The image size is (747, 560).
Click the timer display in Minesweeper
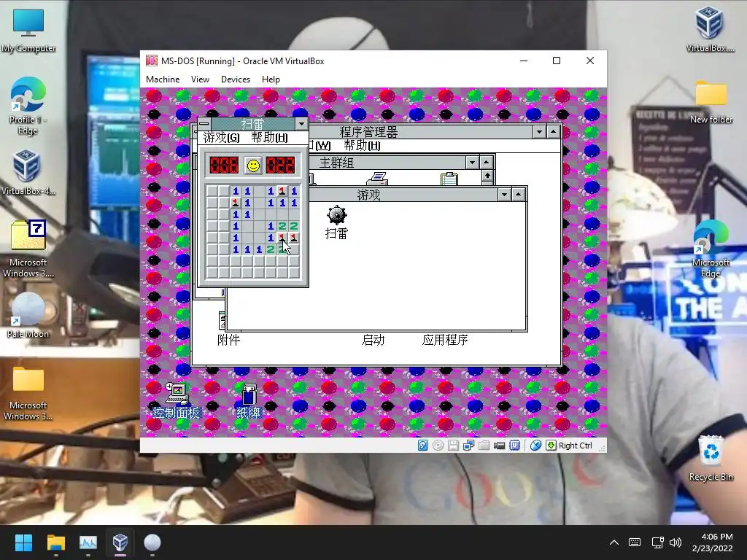[x=280, y=166]
